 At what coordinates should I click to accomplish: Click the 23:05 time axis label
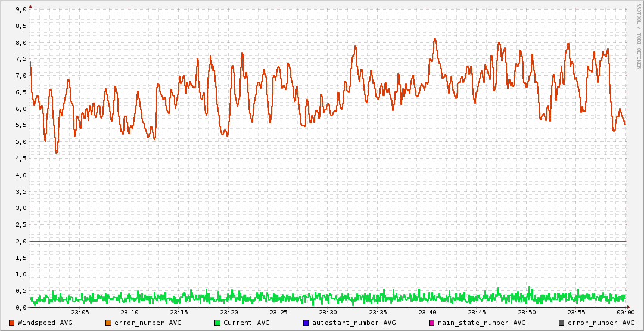tap(80, 313)
